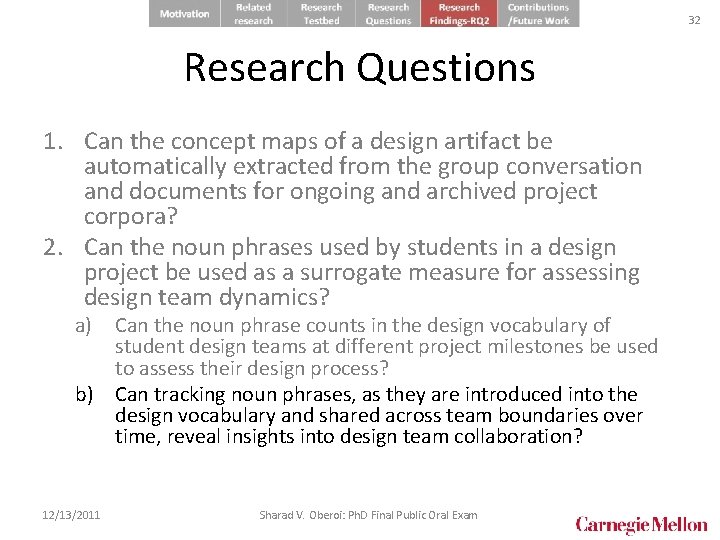Click the slide title 'Research Questions'

click(x=360, y=68)
